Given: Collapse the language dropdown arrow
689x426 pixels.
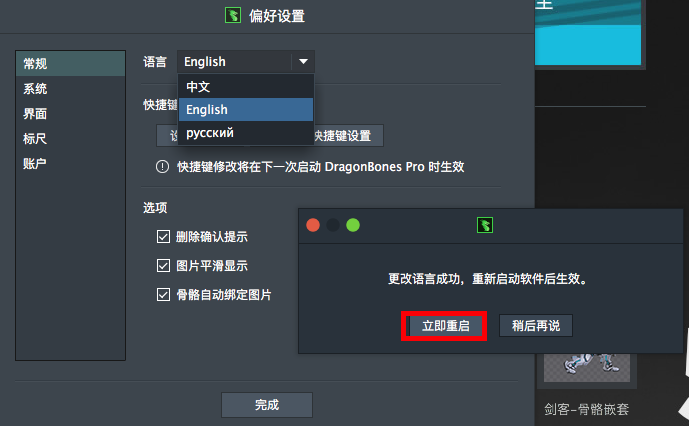Looking at the screenshot, I should coord(303,62).
